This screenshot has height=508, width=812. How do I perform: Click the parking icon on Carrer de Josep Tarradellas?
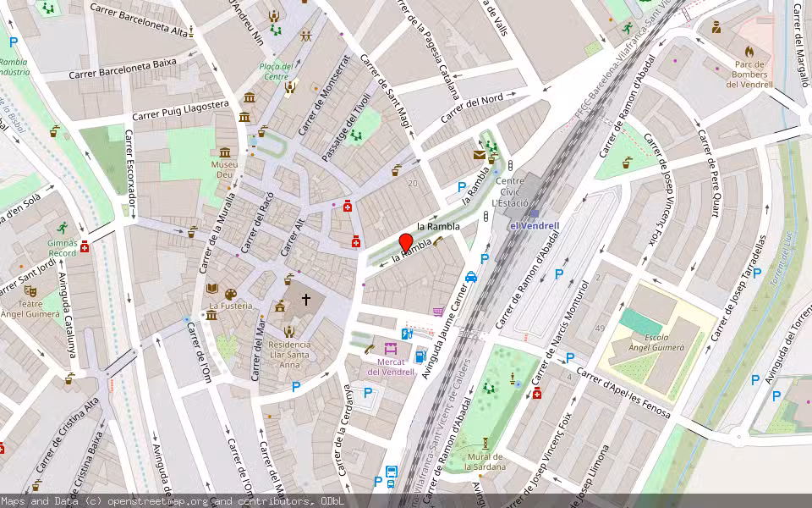click(756, 273)
